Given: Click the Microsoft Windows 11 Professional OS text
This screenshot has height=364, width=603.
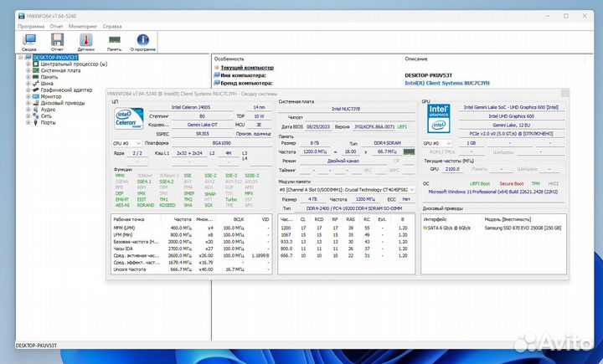Looking at the screenshot, I should tap(493, 192).
